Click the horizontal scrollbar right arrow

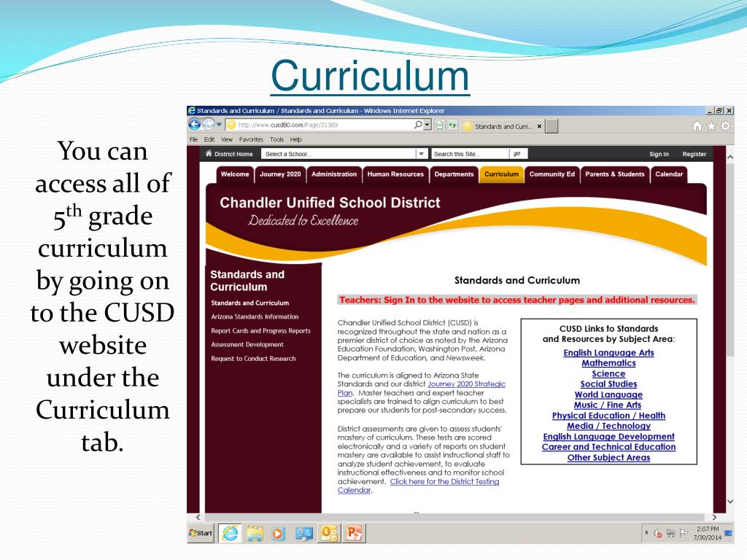(714, 517)
